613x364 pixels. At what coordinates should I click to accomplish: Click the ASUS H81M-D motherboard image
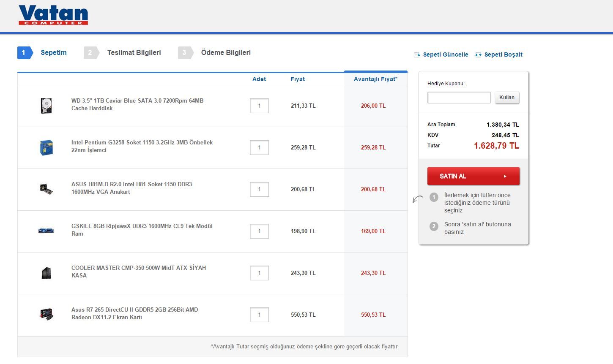[x=46, y=189]
